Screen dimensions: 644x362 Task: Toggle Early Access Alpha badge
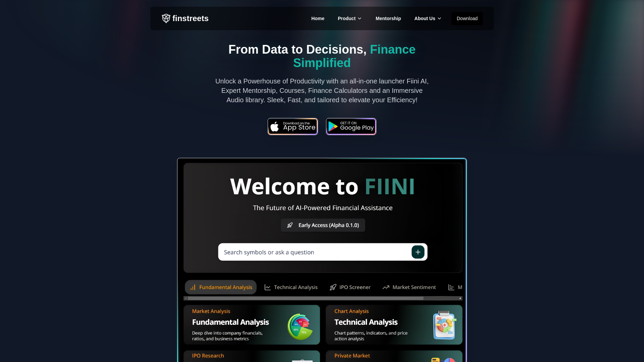tap(322, 225)
